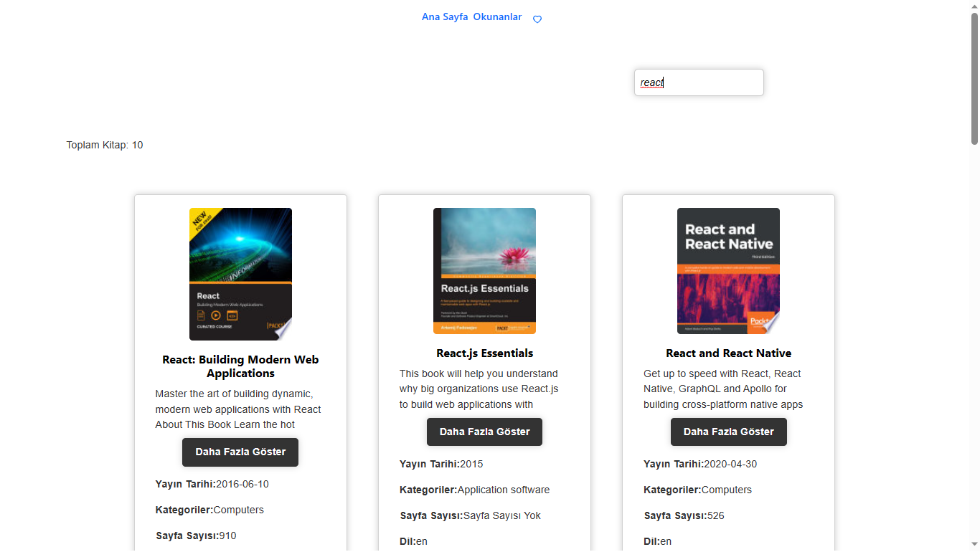Screen dimensions: 980x552
Task: Open the 'React: Building Modern Web Applications' book cover
Action: click(x=240, y=272)
